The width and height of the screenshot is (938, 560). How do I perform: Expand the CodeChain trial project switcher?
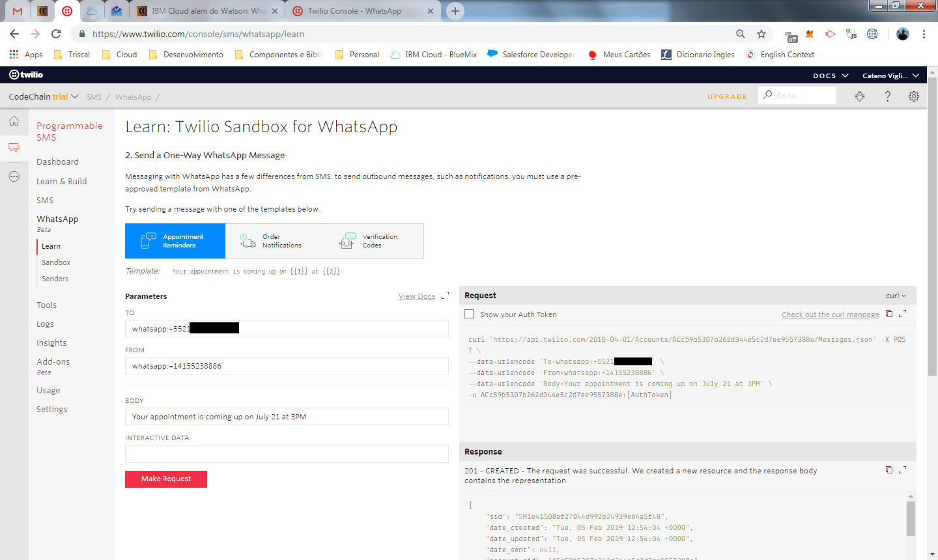tap(44, 96)
